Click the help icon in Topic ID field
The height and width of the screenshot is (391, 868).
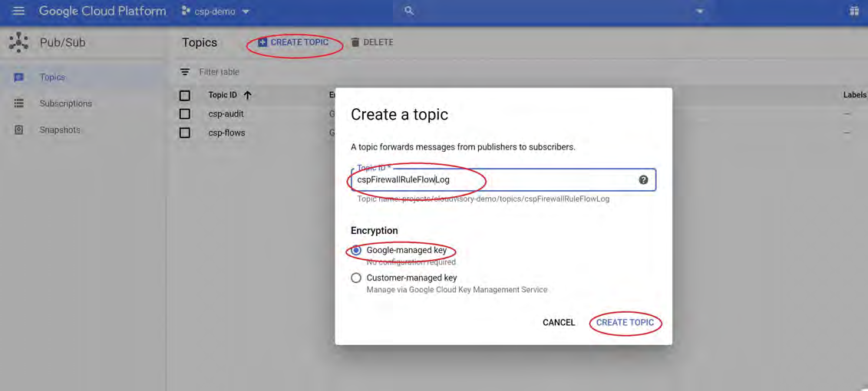tap(643, 179)
